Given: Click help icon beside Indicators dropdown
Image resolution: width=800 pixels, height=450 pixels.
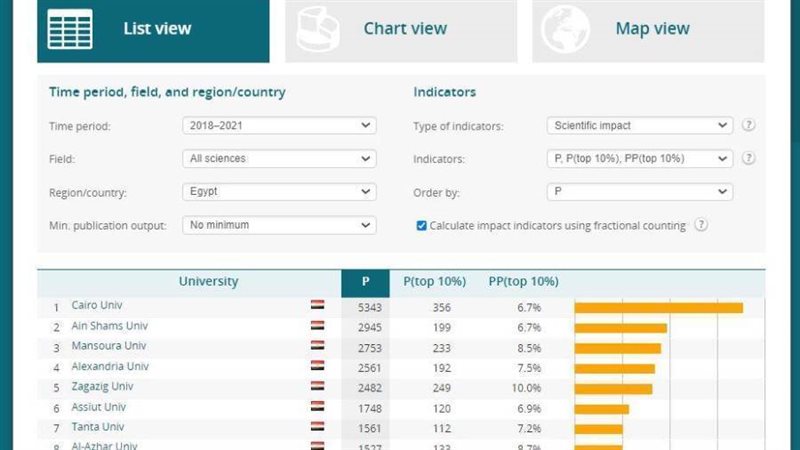Looking at the screenshot, I should click(x=748, y=158).
